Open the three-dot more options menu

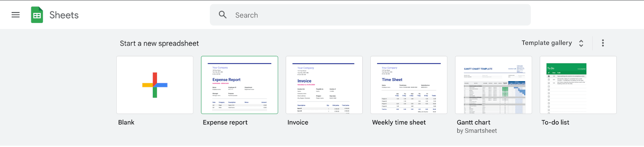point(603,43)
